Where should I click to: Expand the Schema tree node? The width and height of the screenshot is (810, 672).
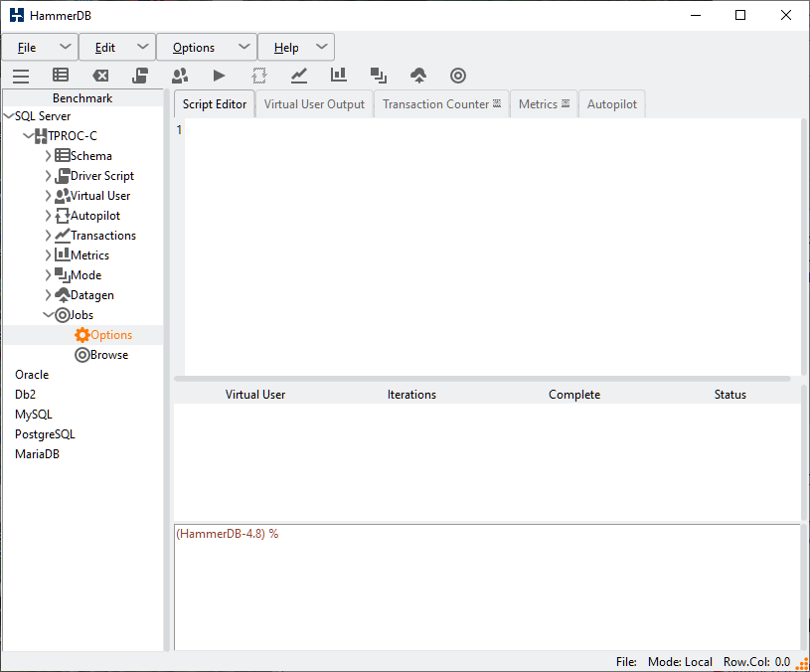(x=48, y=156)
